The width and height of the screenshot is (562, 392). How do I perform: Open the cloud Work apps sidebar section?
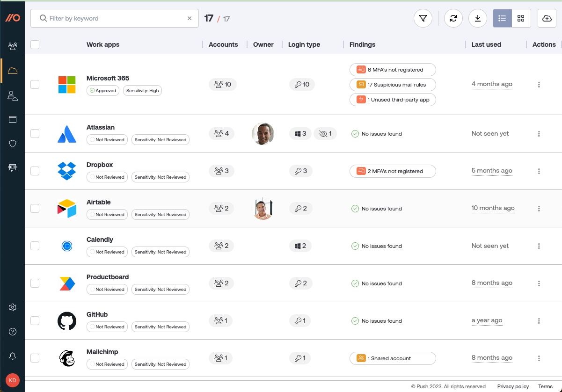(13, 70)
